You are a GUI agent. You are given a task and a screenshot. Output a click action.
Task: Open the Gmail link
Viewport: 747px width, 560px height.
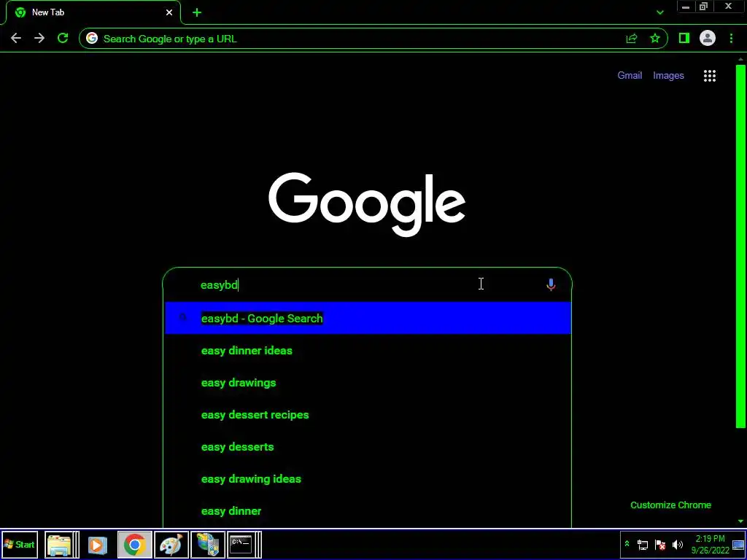(630, 75)
